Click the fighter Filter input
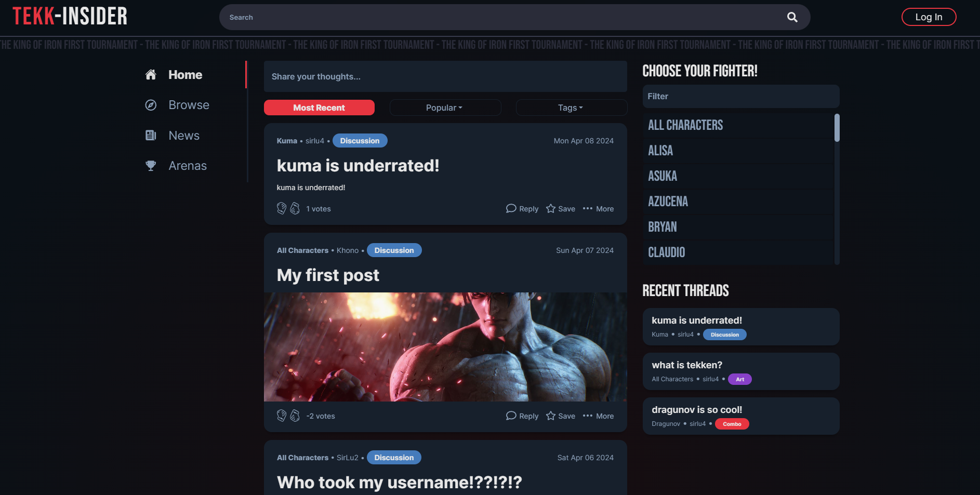The height and width of the screenshot is (495, 980). click(741, 96)
